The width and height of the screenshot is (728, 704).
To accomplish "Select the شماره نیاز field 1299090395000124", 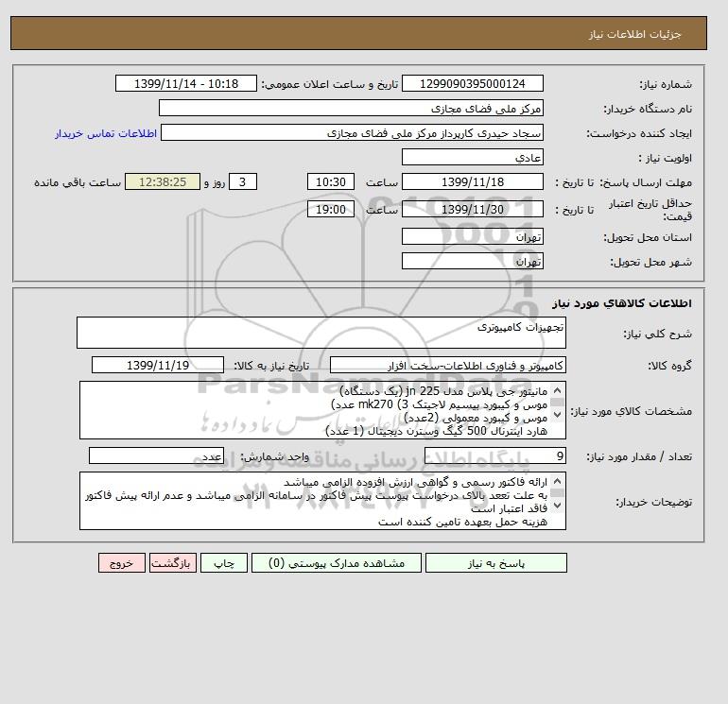I will point(472,84).
